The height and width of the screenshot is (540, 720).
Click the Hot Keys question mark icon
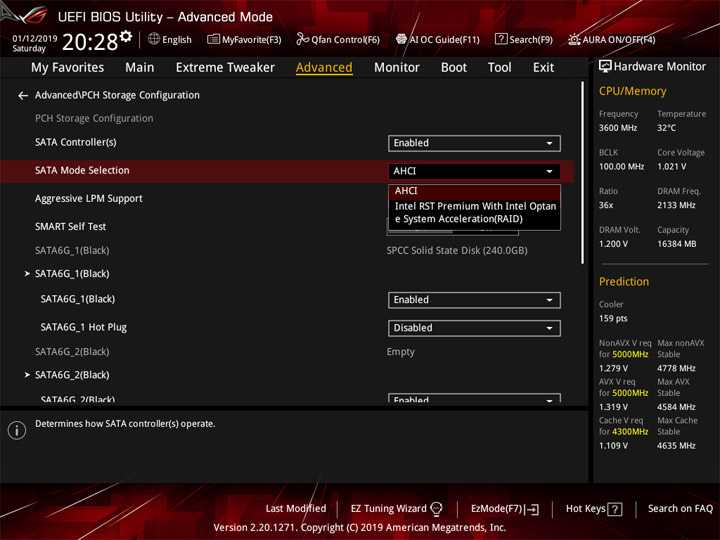(x=615, y=509)
